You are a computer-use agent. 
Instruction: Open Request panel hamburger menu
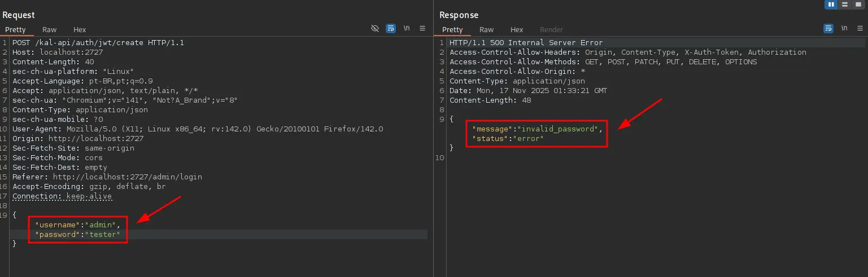click(x=422, y=28)
